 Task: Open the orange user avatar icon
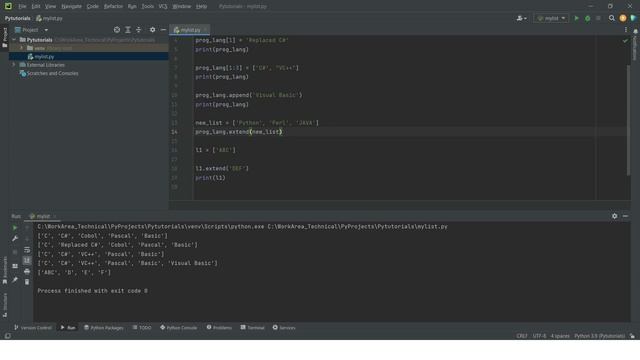pos(622,18)
